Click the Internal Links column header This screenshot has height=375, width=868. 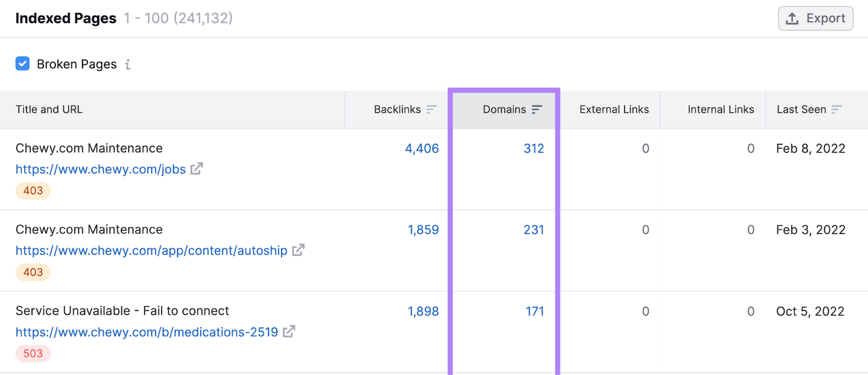click(720, 110)
